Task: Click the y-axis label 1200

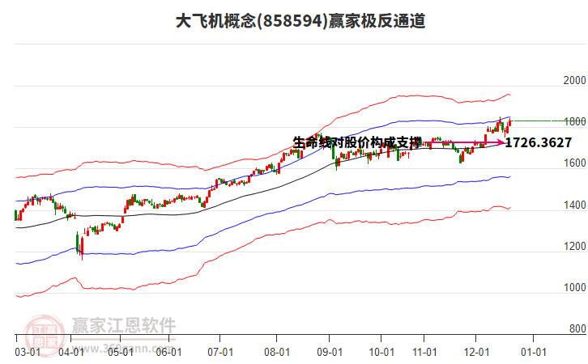Action: coord(574,247)
